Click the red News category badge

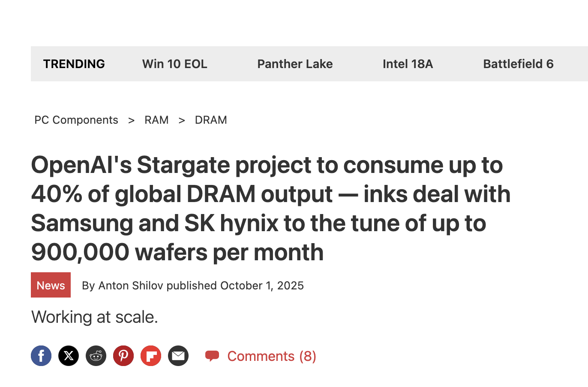[51, 285]
